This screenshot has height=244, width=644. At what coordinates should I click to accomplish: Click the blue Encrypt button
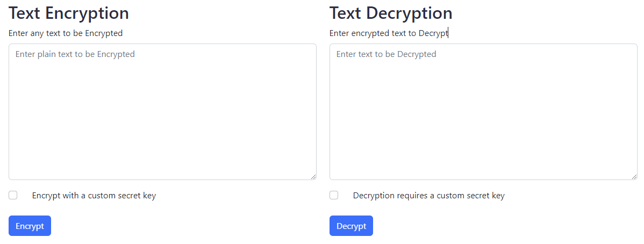click(x=30, y=226)
